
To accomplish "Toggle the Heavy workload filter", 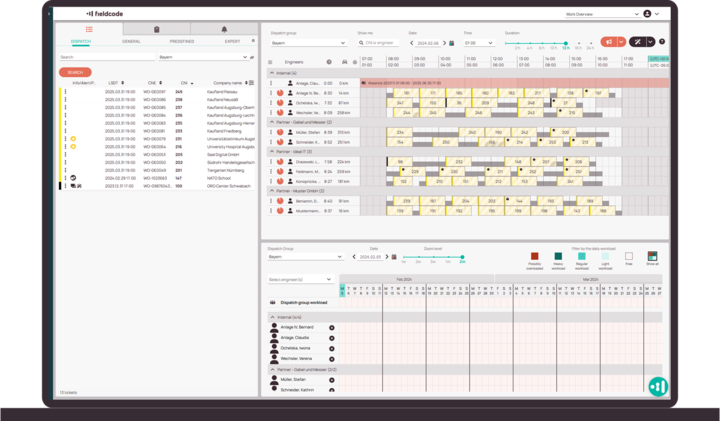I will (x=558, y=257).
